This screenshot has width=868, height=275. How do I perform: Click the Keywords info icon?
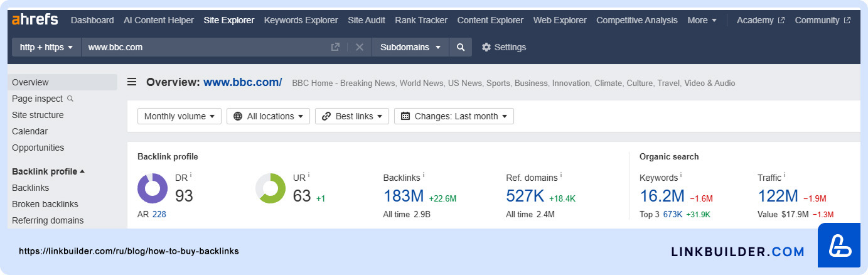pyautogui.click(x=681, y=176)
